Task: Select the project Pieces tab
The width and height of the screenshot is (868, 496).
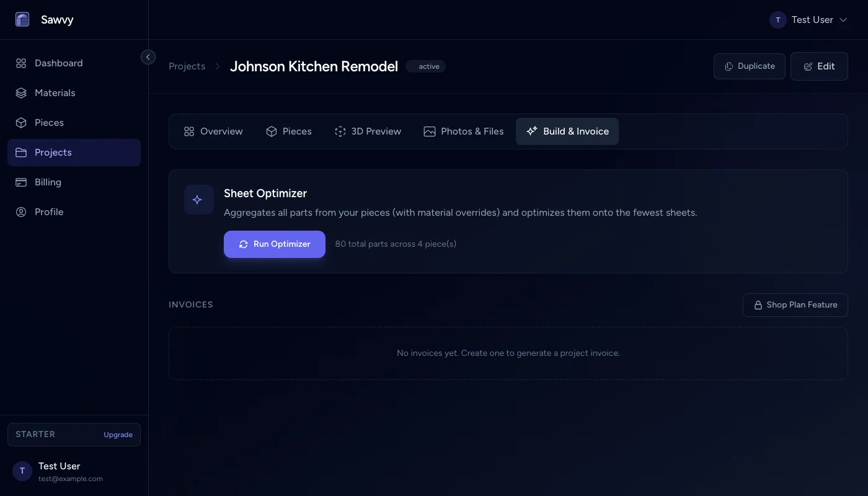Action: (289, 131)
